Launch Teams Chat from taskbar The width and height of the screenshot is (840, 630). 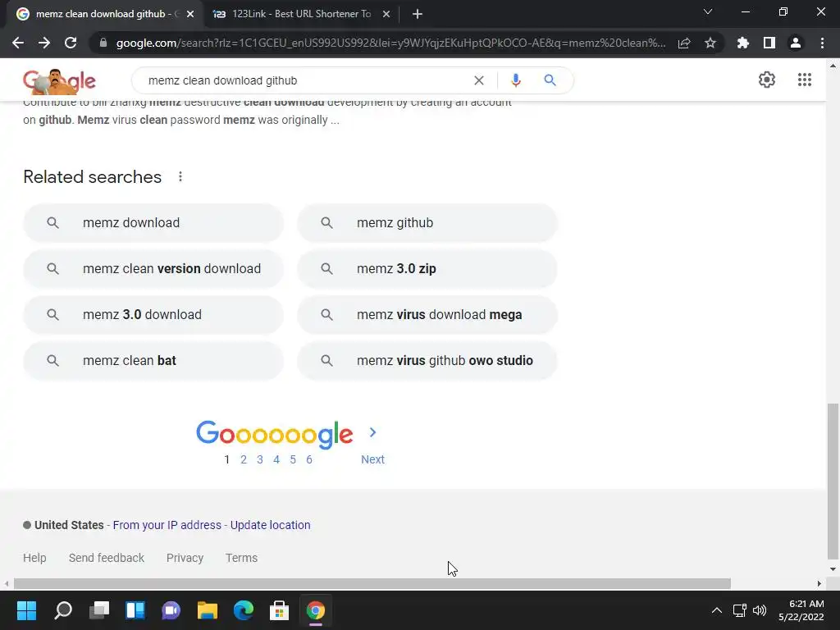(x=171, y=610)
